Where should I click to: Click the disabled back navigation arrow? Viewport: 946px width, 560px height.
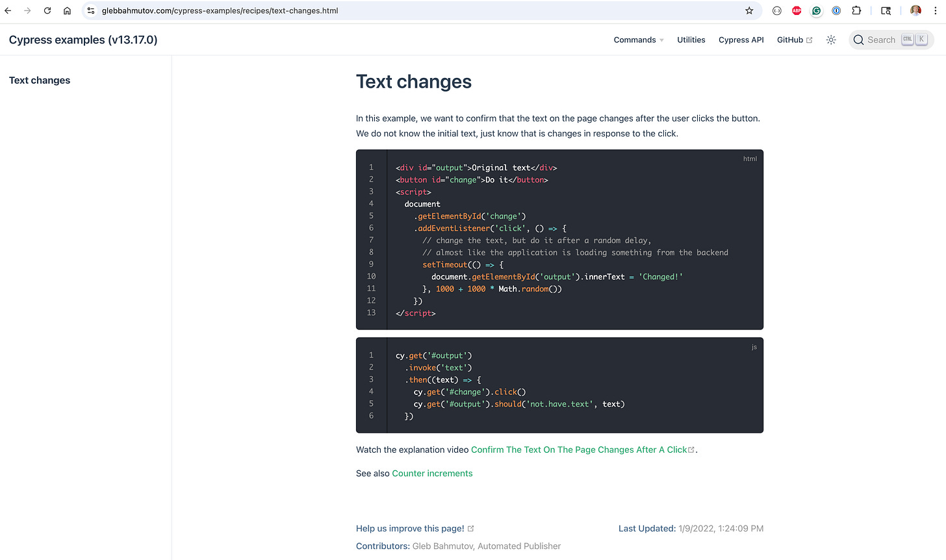[8, 10]
